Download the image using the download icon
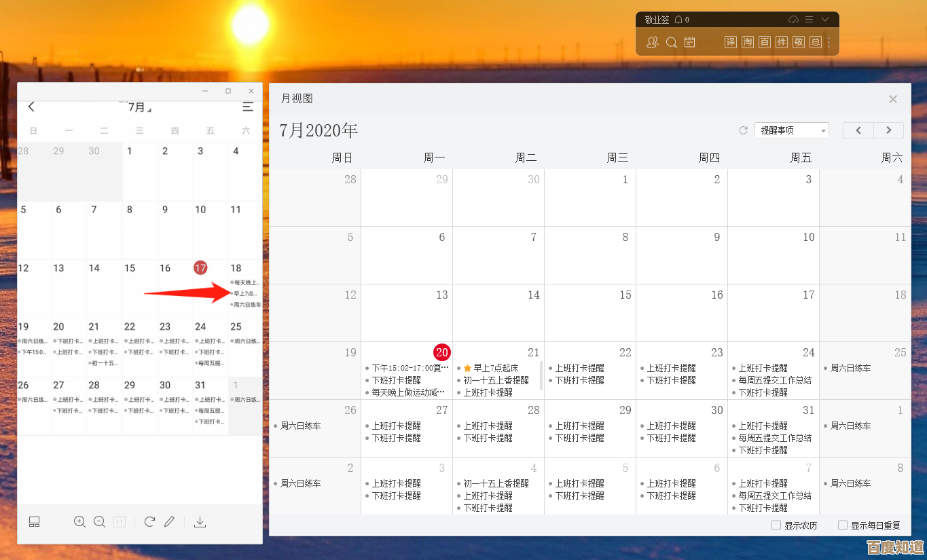This screenshot has width=927, height=560. click(200, 521)
